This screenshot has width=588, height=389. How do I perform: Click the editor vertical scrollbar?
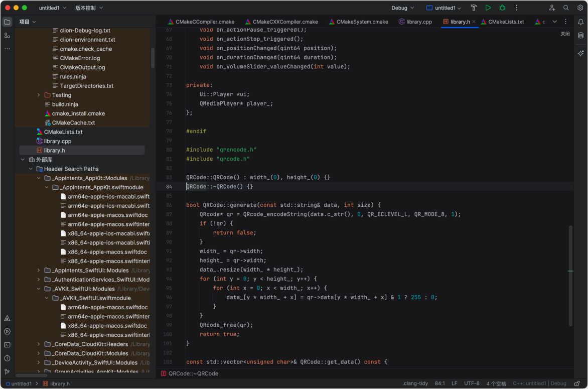571,276
